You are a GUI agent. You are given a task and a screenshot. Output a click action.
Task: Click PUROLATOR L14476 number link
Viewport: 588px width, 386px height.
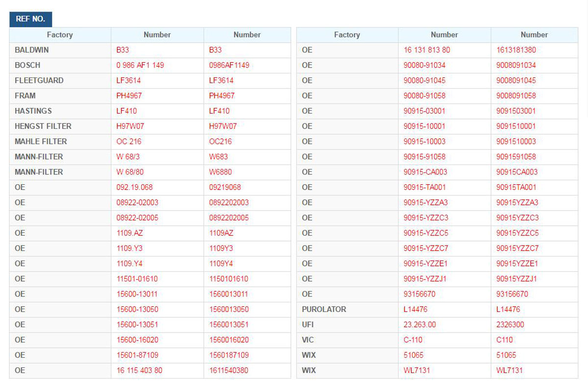pyautogui.click(x=416, y=309)
